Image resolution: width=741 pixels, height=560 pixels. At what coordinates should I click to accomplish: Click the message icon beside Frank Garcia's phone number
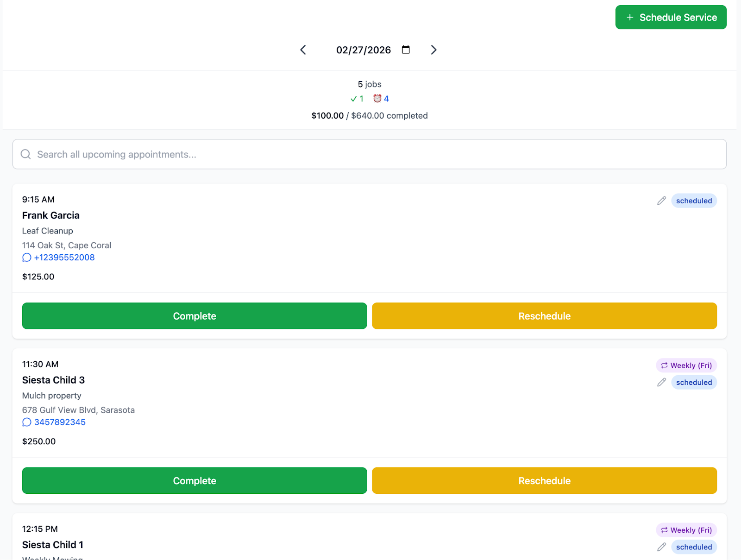[x=26, y=258]
